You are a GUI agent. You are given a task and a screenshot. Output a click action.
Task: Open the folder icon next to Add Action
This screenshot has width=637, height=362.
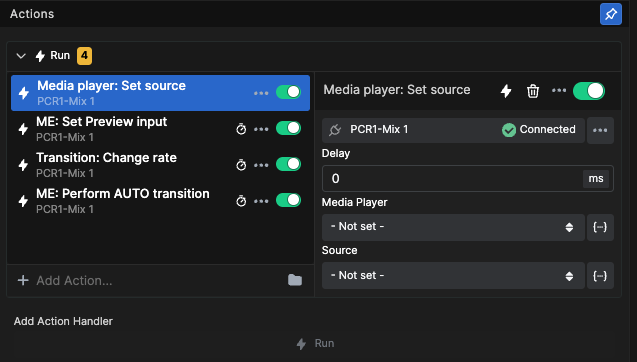[x=295, y=280]
